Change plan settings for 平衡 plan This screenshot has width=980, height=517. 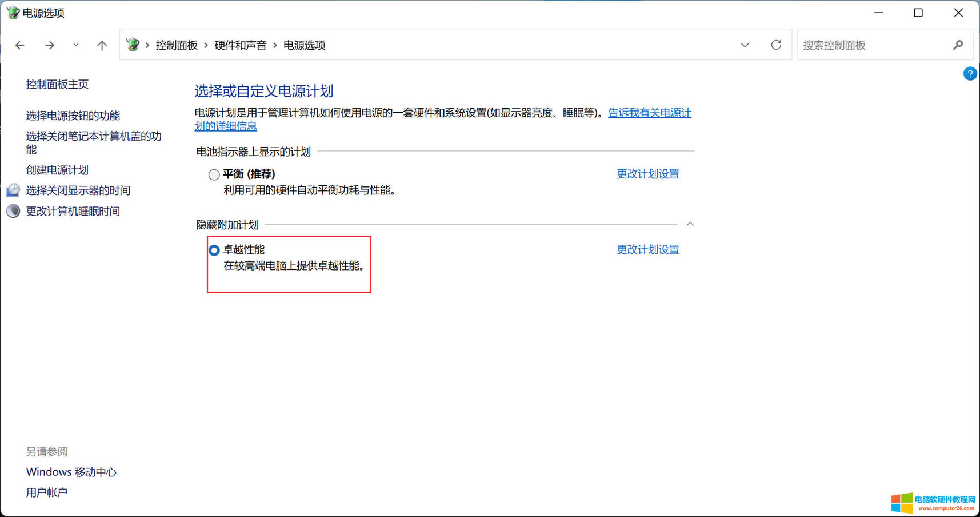[648, 174]
